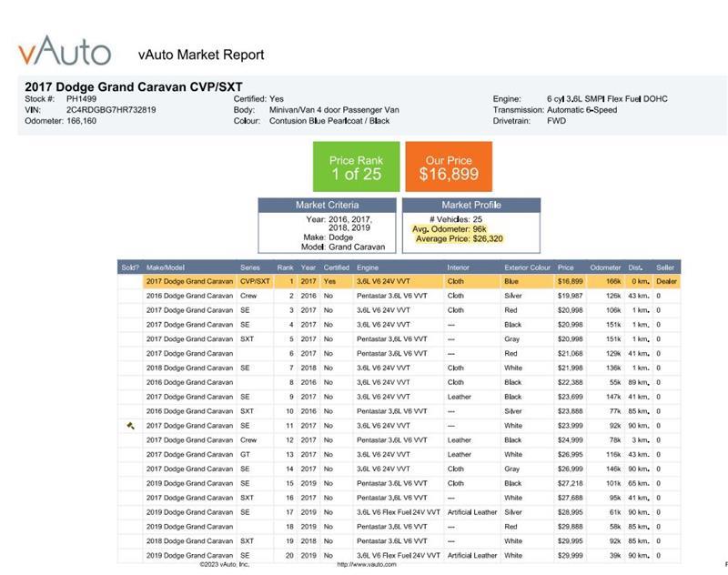
Task: Sort by the Series column header
Action: click(249, 267)
